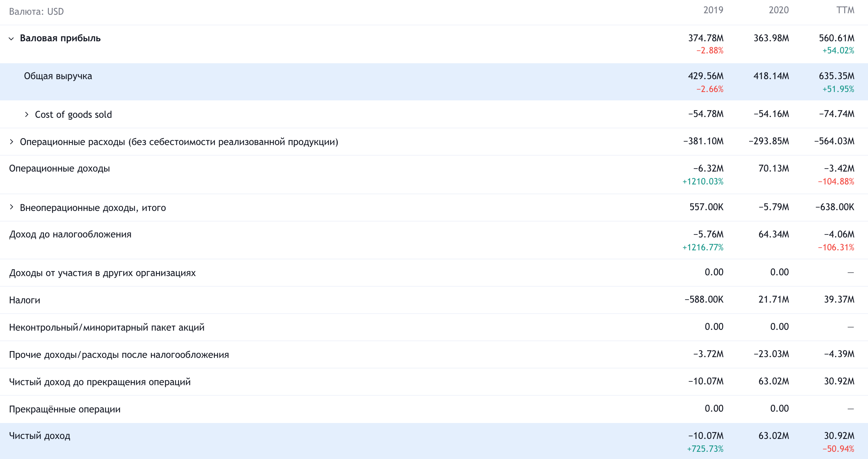Image resolution: width=868 pixels, height=459 pixels.
Task: Click total revenue TTM value 635.35M
Action: click(x=837, y=76)
